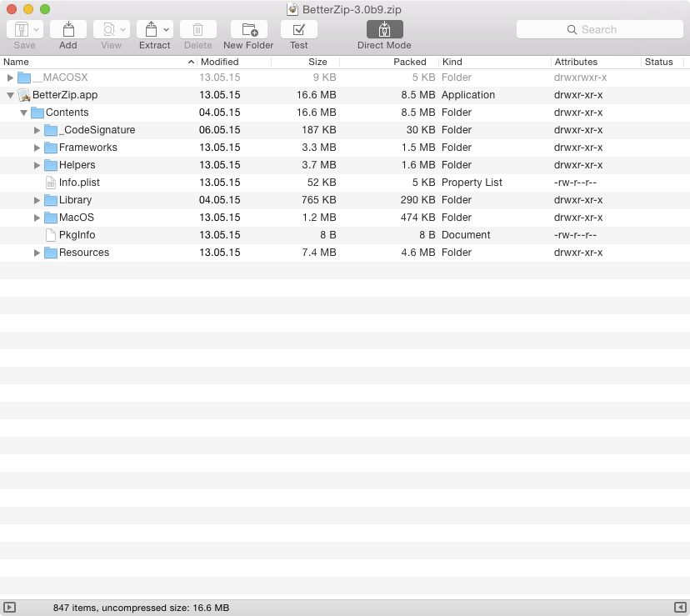This screenshot has width=690, height=616.
Task: Click the 'Document' kind of PkgInfo
Action: coord(466,235)
